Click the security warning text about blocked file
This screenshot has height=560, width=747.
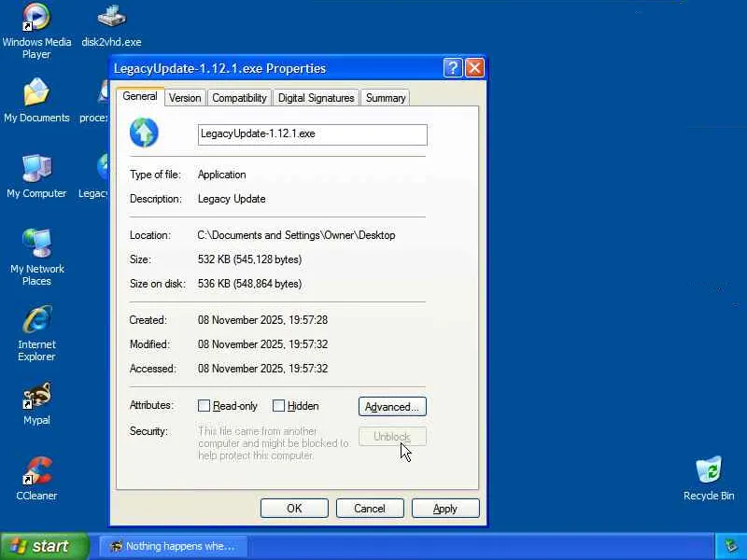[x=273, y=443]
